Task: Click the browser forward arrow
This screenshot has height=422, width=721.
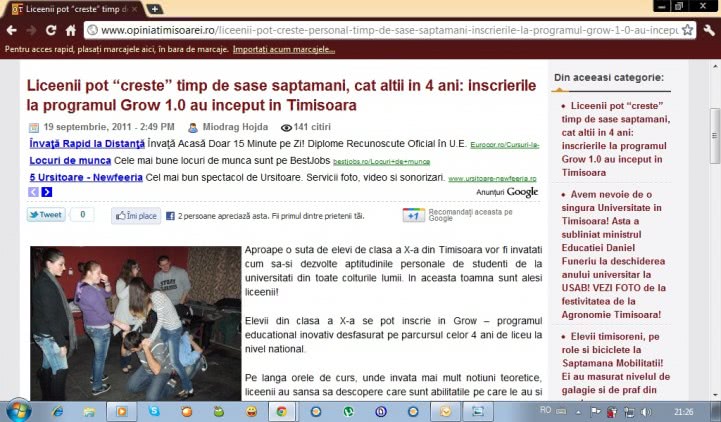Action: (x=31, y=30)
